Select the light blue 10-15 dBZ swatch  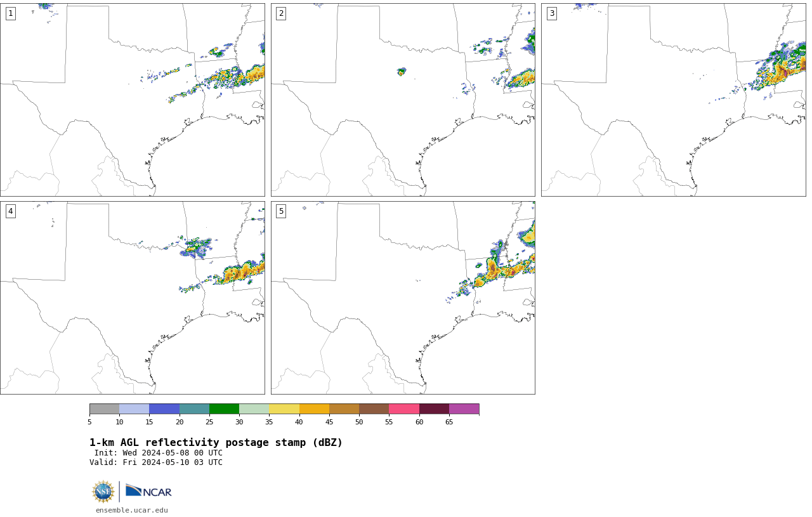134,409
